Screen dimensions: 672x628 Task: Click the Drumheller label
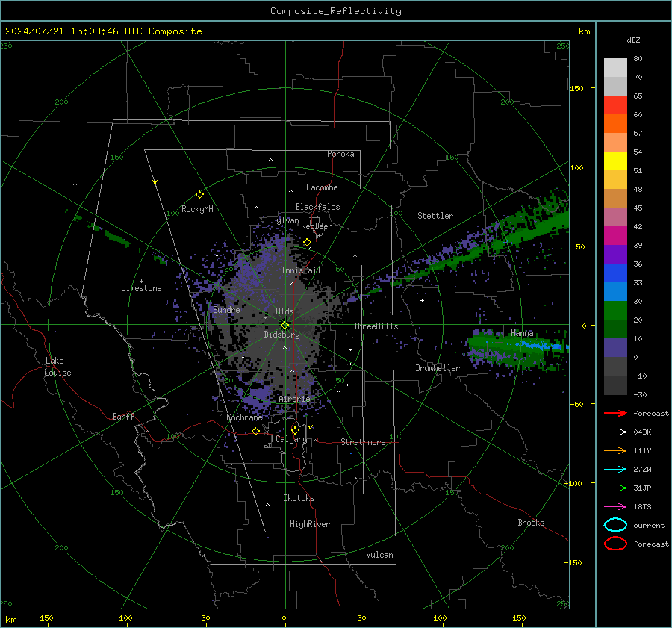438,368
